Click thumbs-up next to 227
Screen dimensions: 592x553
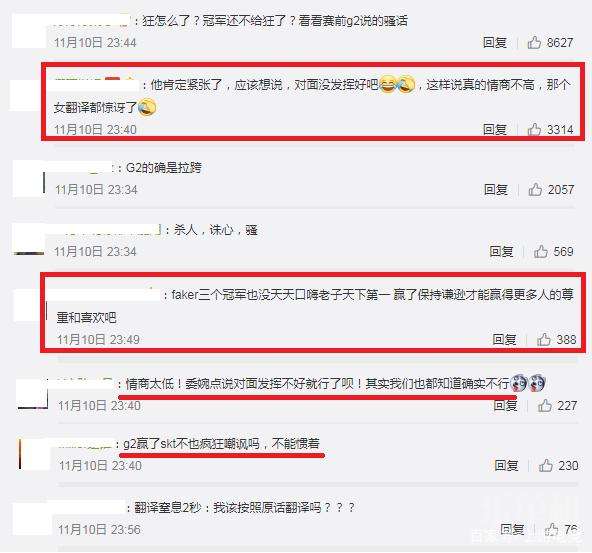click(545, 405)
